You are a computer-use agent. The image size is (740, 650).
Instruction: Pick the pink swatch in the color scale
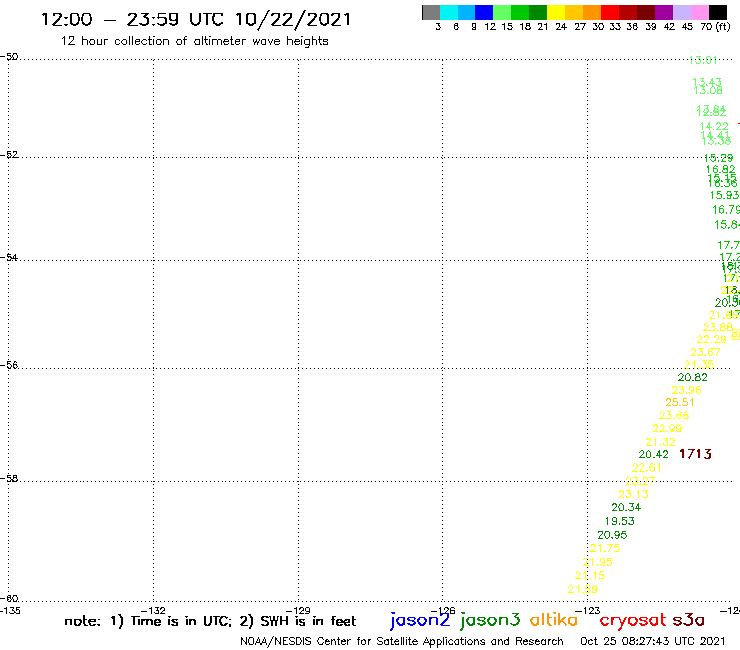tap(700, 12)
